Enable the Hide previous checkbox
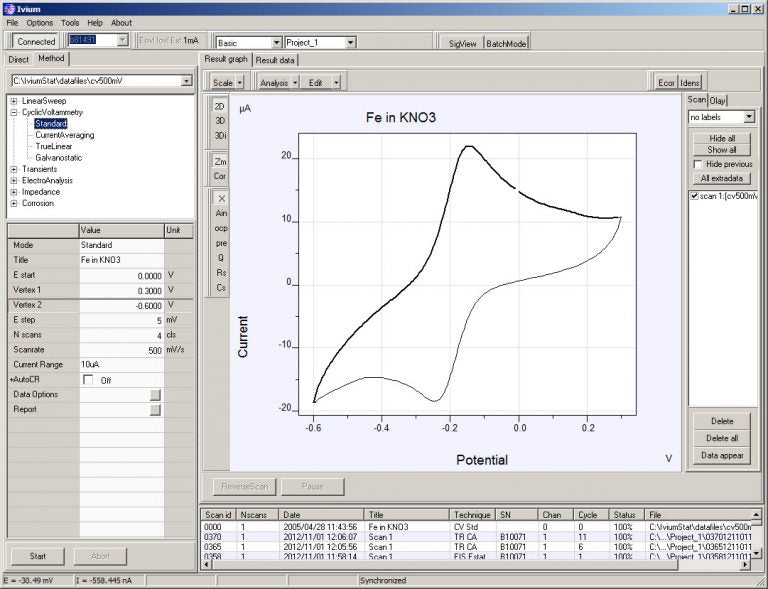Screen dimensions: 768x589 [698, 164]
